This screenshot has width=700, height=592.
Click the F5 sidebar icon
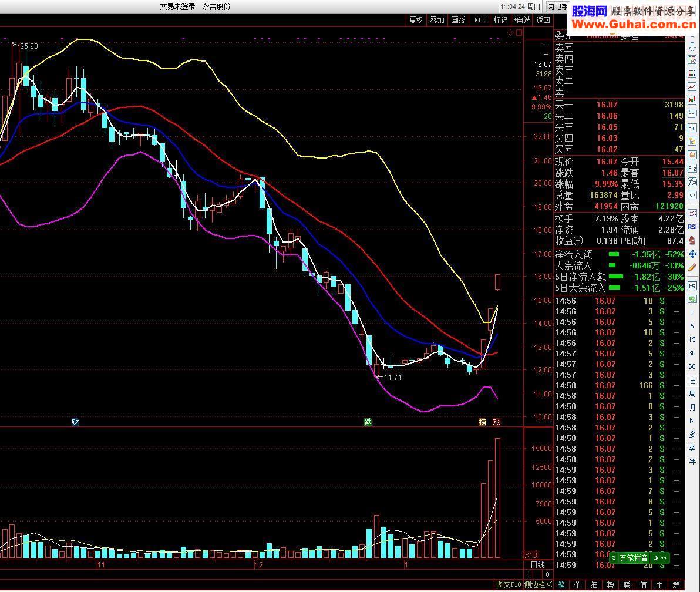[692, 286]
